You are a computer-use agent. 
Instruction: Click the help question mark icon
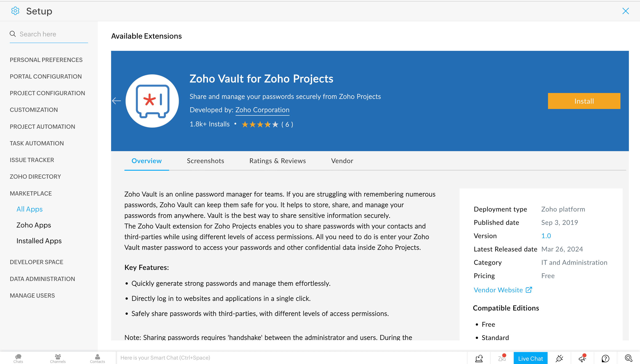(x=606, y=358)
